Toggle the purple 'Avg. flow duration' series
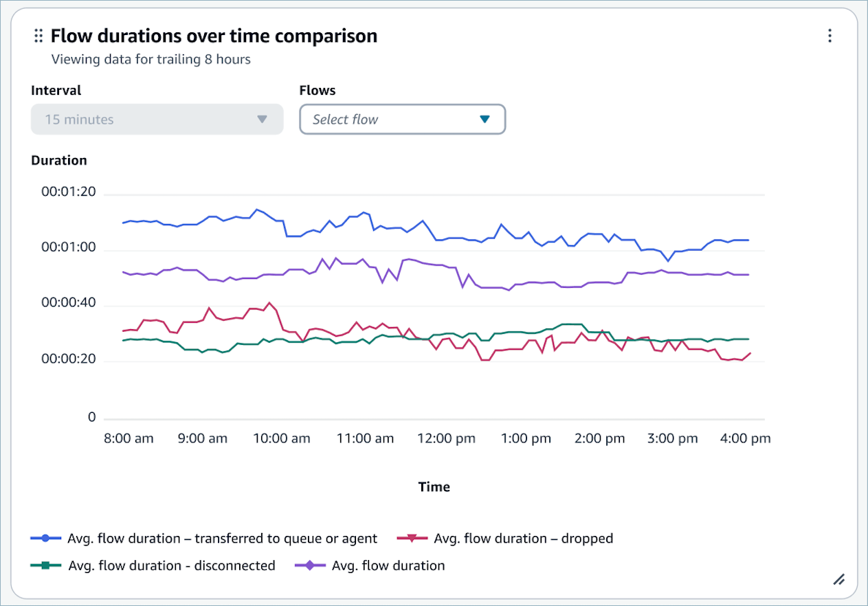The image size is (868, 606). (388, 565)
